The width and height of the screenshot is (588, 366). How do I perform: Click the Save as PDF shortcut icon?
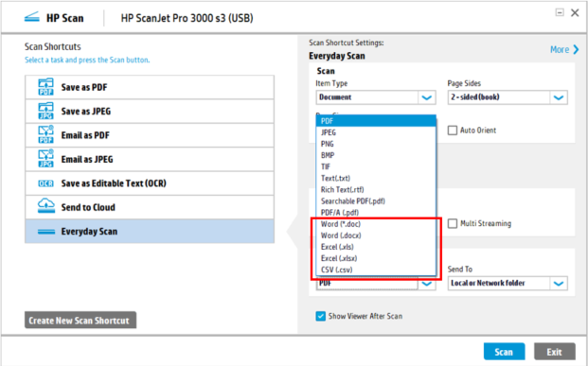pos(45,87)
